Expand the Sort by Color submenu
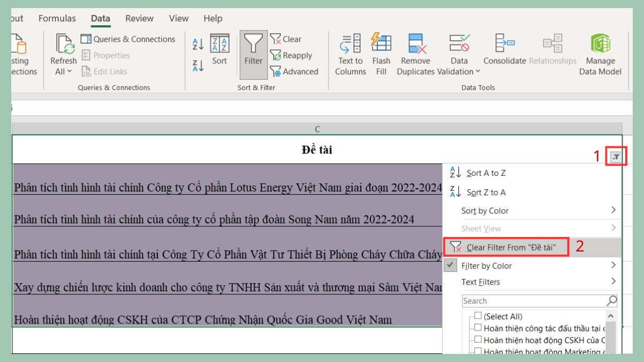The width and height of the screenshot is (644, 362). [485, 210]
